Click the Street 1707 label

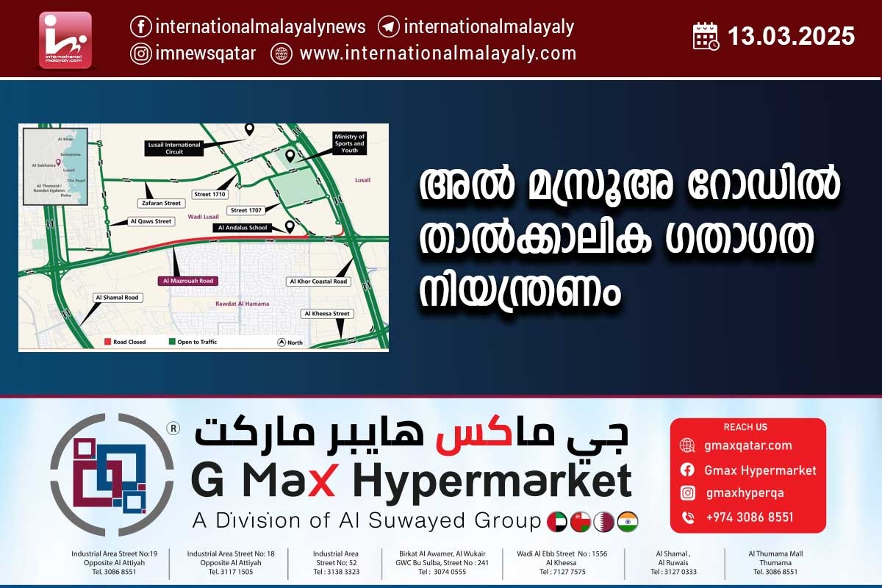click(x=245, y=210)
